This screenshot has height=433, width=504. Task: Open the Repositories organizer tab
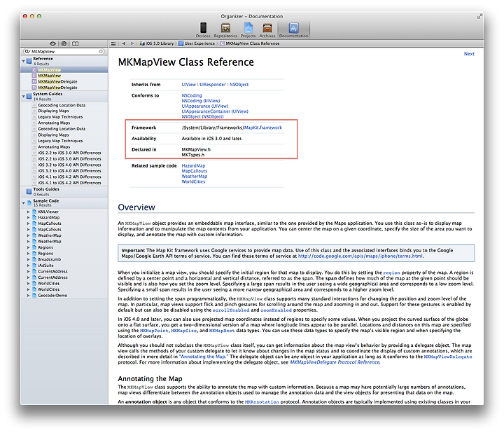[225, 30]
